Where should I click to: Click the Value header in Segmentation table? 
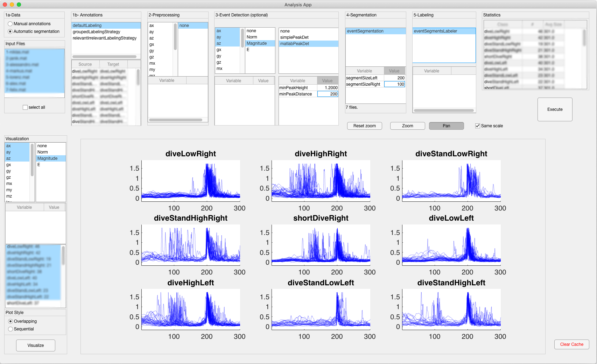tap(394, 71)
